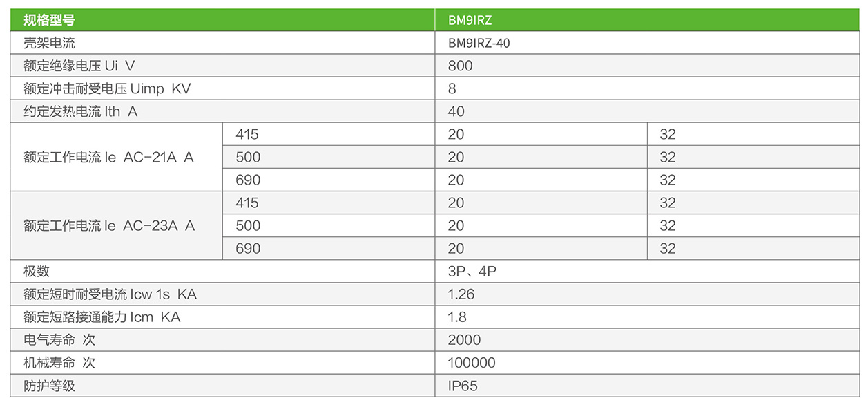The width and height of the screenshot is (868, 405).
Task: Select the 690 voltage cell under AC-21A
Action: click(248, 180)
